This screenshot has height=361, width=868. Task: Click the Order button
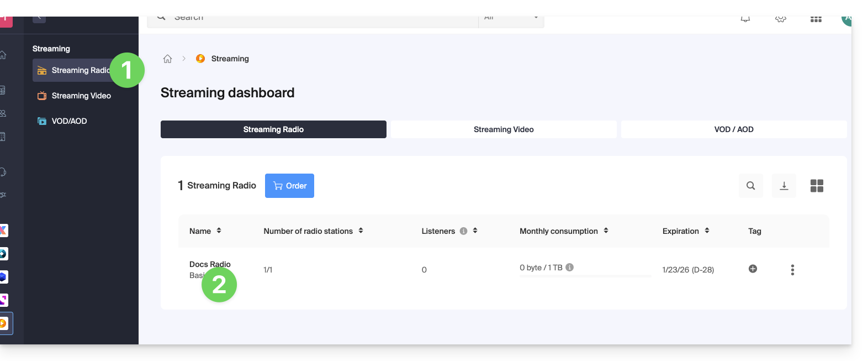point(289,186)
